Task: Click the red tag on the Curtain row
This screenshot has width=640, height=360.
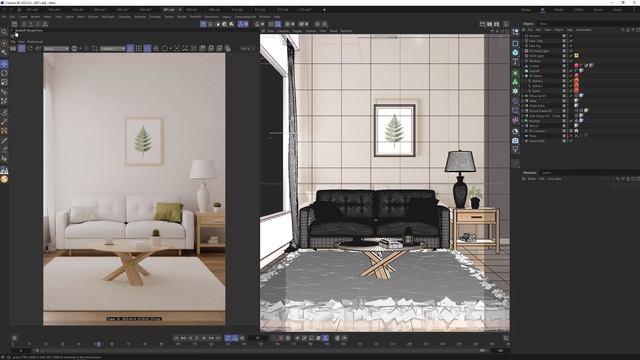Action: [x=576, y=65]
